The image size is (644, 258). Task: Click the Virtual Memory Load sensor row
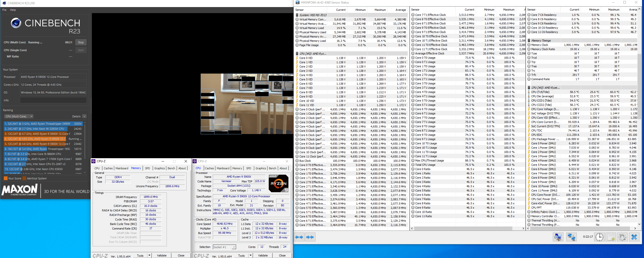click(x=351, y=28)
